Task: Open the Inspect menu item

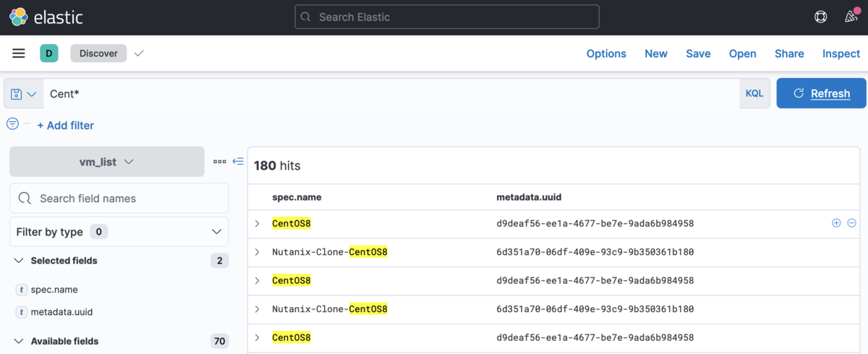Action: (841, 53)
